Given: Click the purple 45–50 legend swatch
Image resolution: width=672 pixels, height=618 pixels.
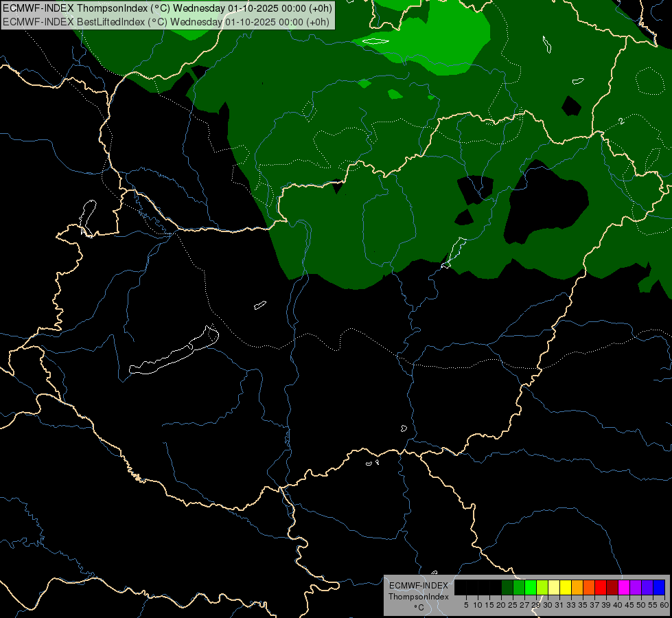Looking at the screenshot, I should point(636,587).
